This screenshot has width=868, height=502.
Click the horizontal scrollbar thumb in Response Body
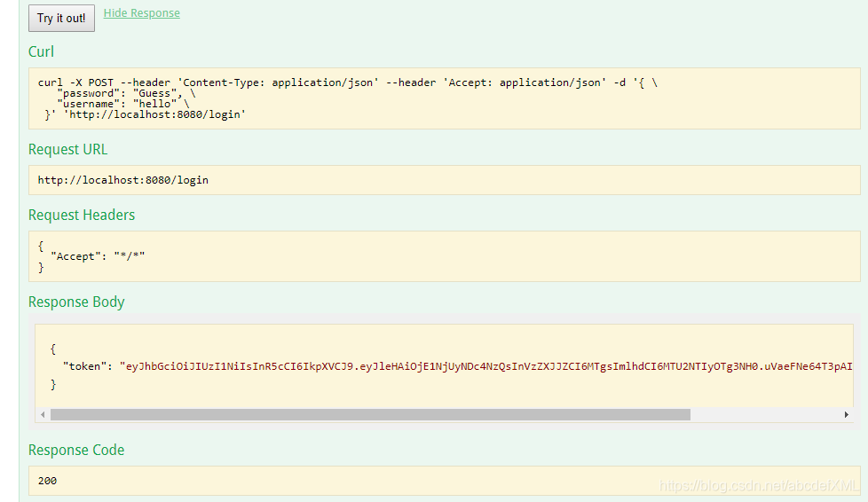point(370,414)
